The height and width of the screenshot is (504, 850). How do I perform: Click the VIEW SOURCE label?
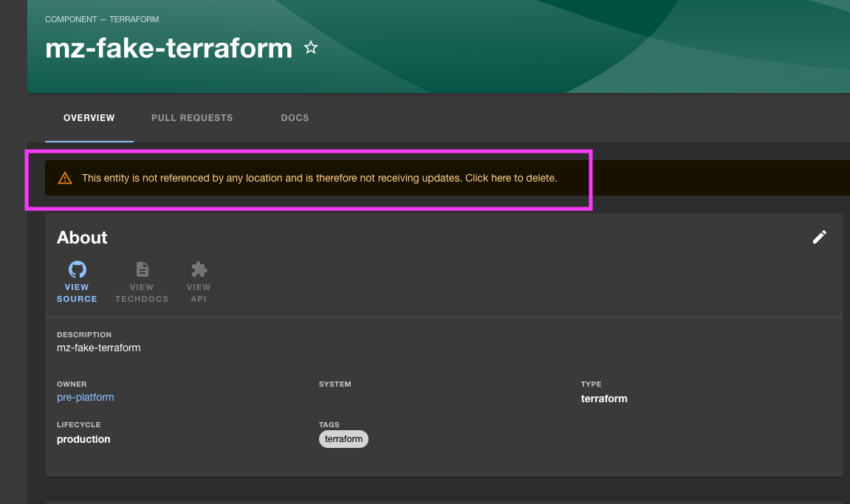click(77, 293)
